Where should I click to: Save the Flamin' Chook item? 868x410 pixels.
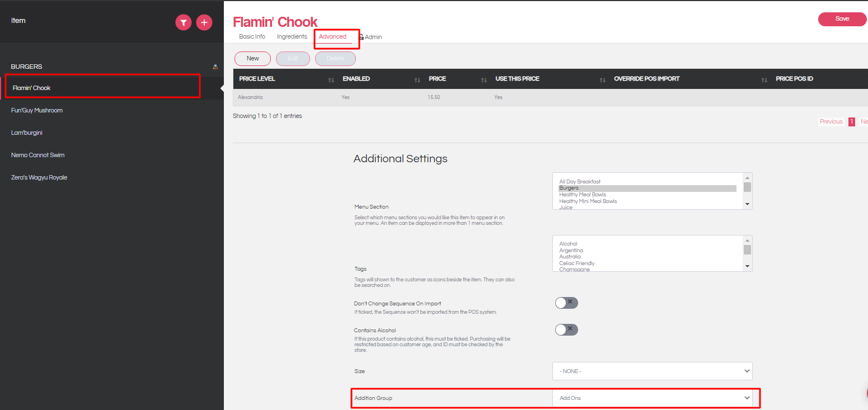[x=842, y=19]
